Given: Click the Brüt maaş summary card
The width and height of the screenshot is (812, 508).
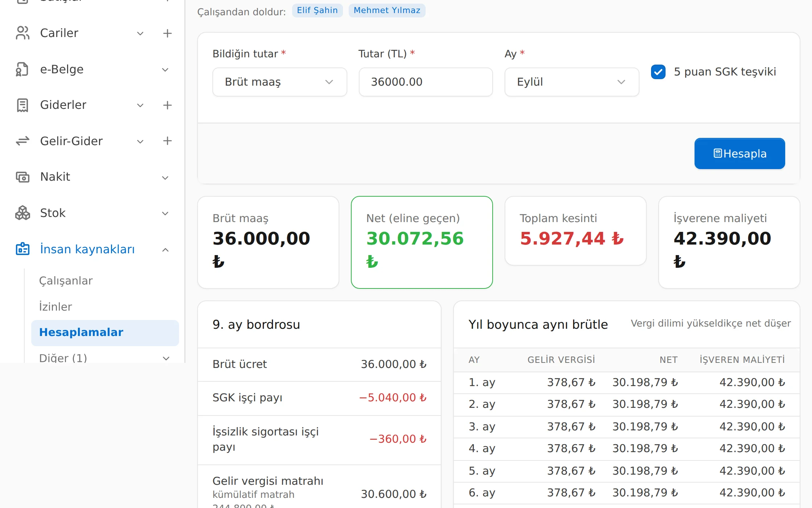Looking at the screenshot, I should coord(268,242).
